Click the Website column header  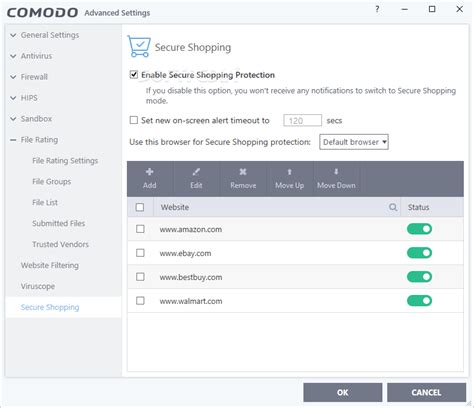pyautogui.click(x=175, y=207)
